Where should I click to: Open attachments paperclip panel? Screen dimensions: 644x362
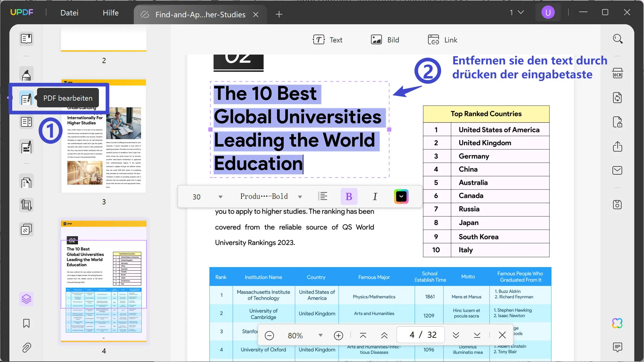pyautogui.click(x=26, y=347)
